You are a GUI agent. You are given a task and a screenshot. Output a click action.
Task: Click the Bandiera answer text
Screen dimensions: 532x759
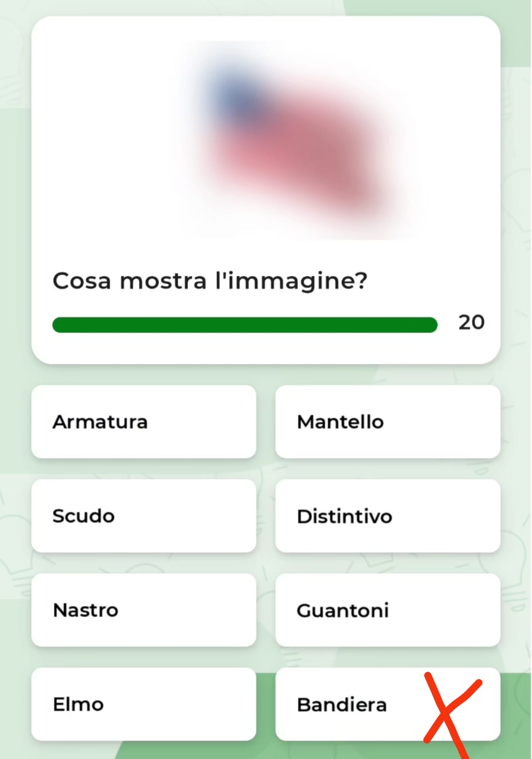click(342, 705)
